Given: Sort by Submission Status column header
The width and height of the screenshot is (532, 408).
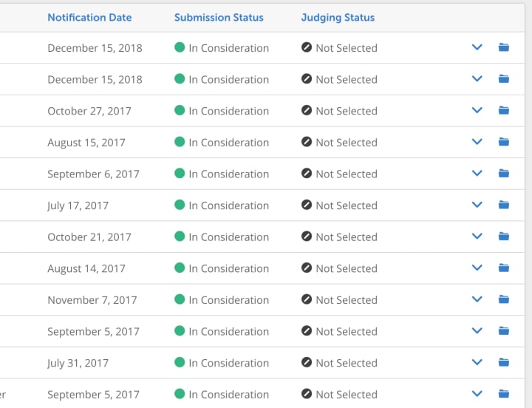Looking at the screenshot, I should pos(219,17).
